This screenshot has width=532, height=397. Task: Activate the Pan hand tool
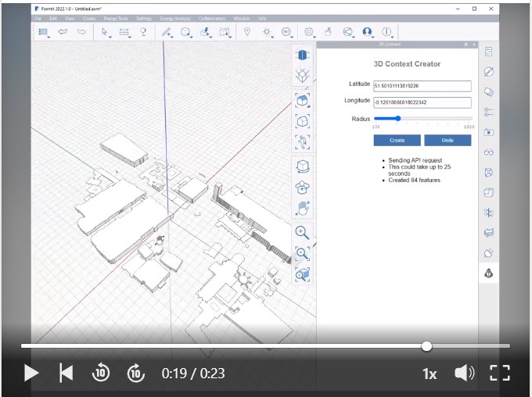click(x=302, y=209)
